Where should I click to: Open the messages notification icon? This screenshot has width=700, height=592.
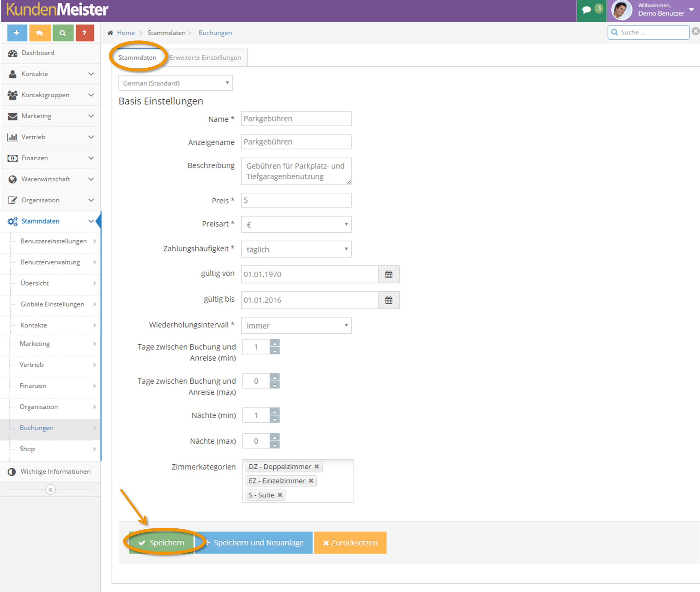pos(592,10)
